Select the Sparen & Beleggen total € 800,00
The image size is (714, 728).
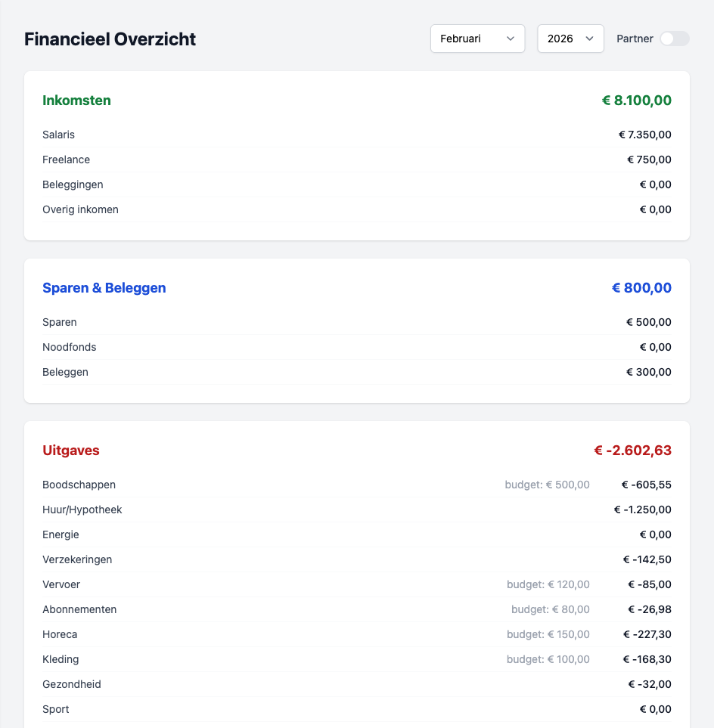(641, 288)
